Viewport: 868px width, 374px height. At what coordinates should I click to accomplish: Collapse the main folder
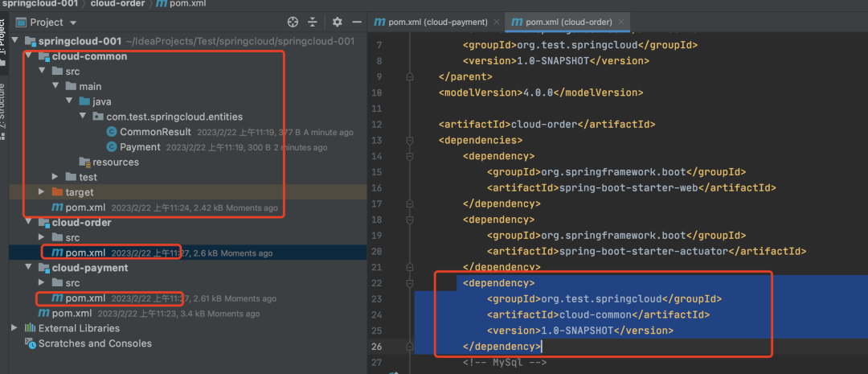(55, 86)
